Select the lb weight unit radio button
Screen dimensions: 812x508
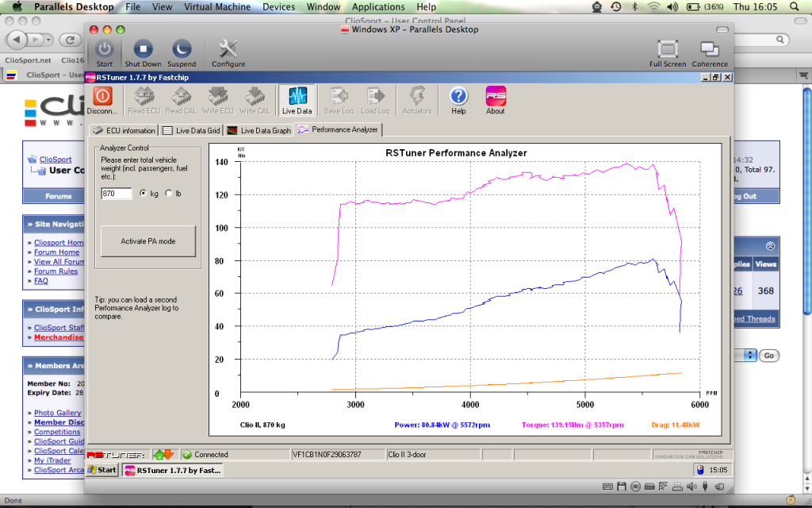[168, 193]
